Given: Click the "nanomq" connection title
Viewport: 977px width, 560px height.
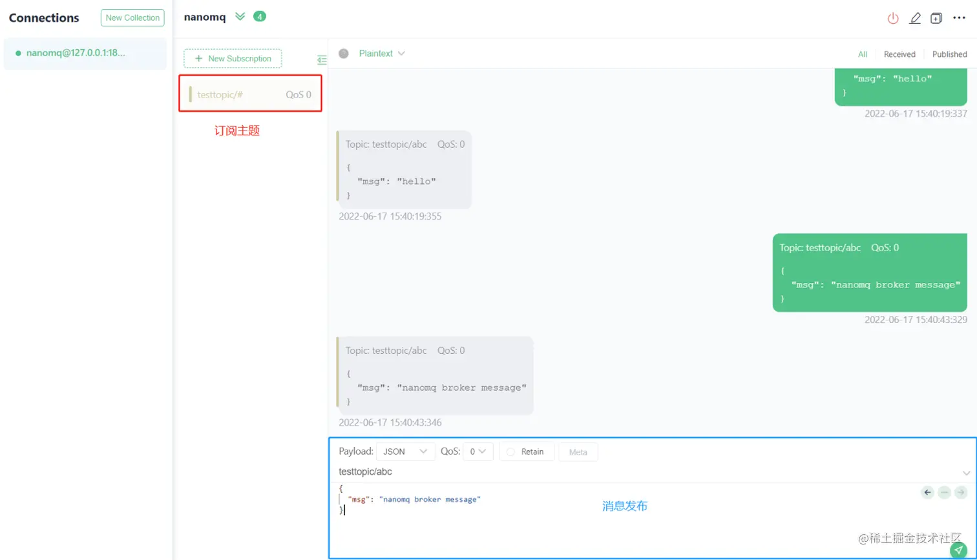Looking at the screenshot, I should pos(205,17).
